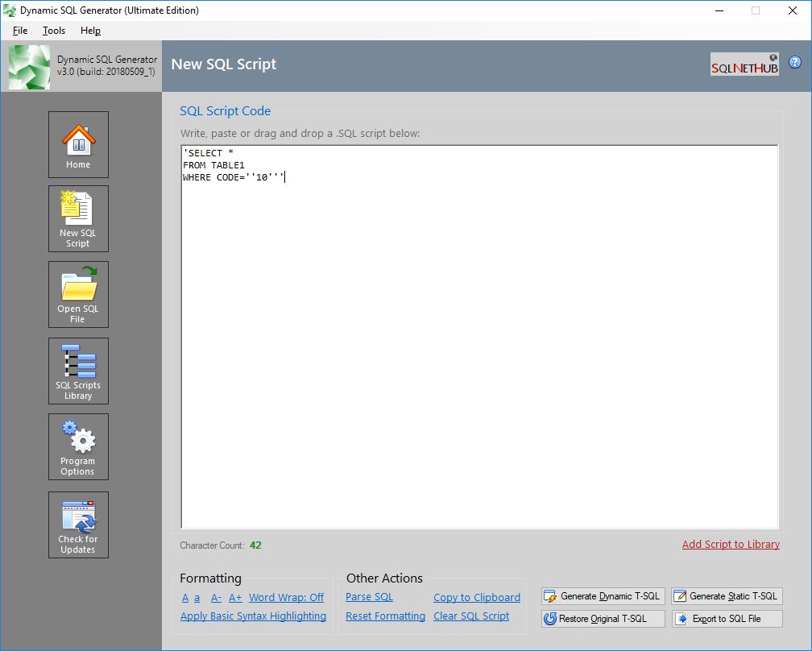Click Add Script to Library link

(731, 545)
